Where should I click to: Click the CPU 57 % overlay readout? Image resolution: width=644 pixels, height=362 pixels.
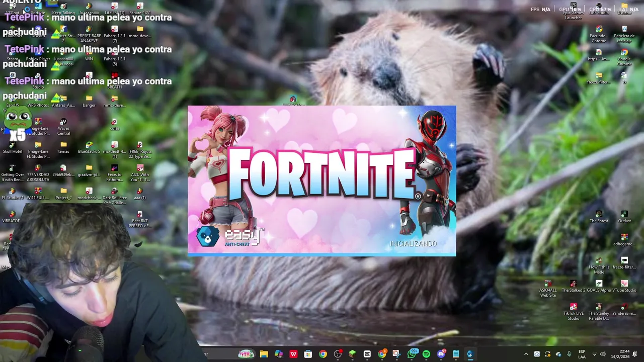tap(600, 9)
